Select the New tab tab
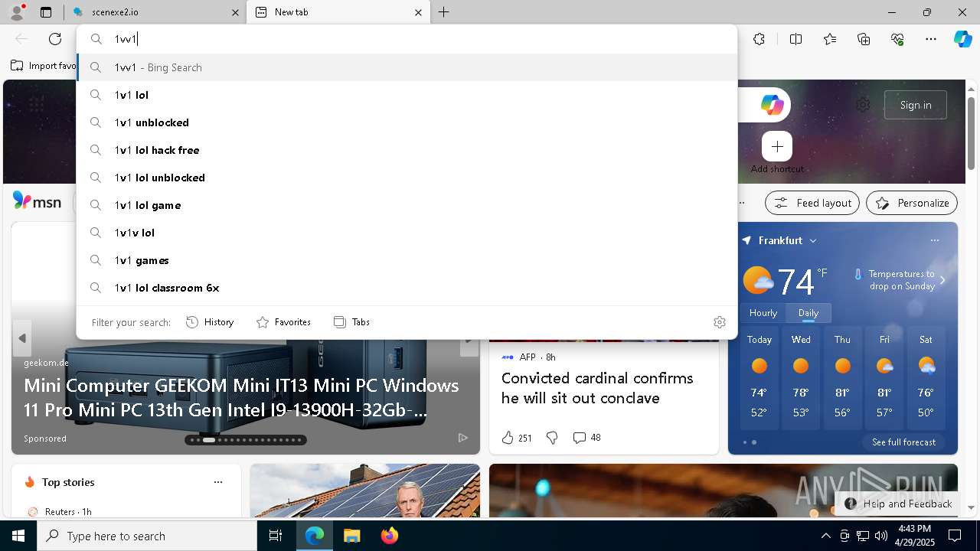Image resolution: width=980 pixels, height=551 pixels. pyautogui.click(x=337, y=12)
